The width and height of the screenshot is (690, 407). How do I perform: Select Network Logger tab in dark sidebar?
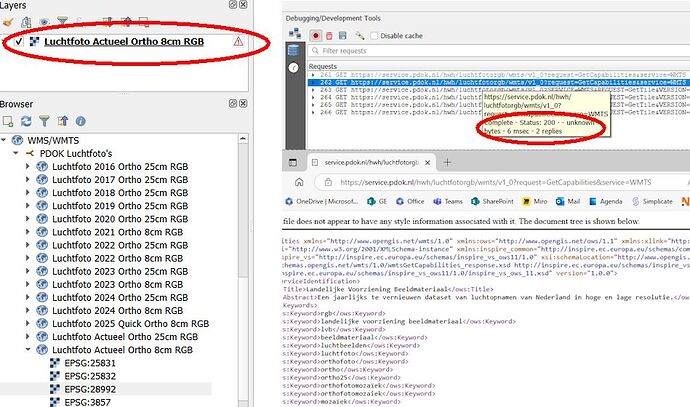(293, 50)
